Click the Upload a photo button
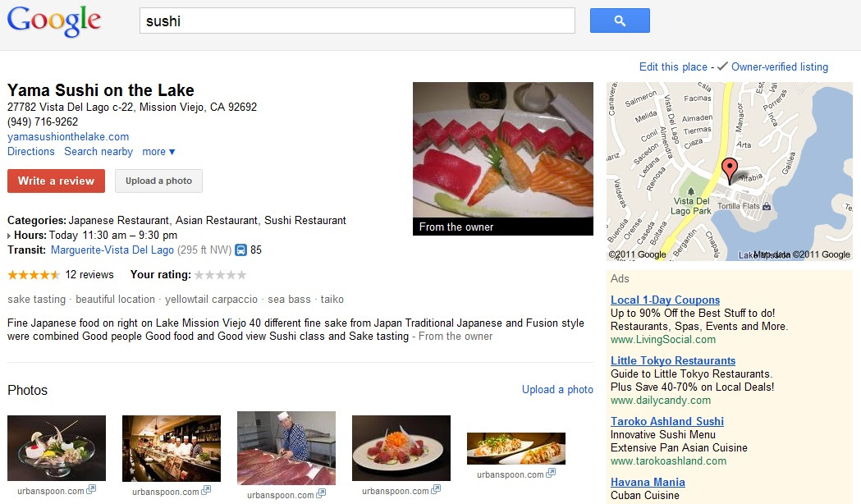 pyautogui.click(x=158, y=181)
